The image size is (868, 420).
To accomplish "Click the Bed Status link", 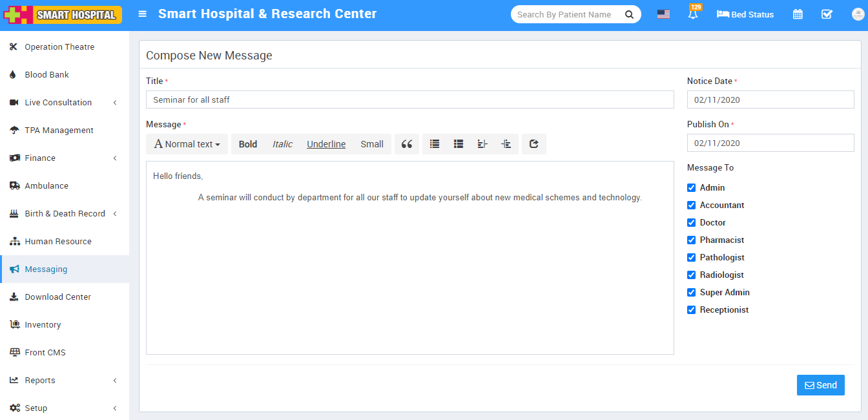I will (745, 14).
